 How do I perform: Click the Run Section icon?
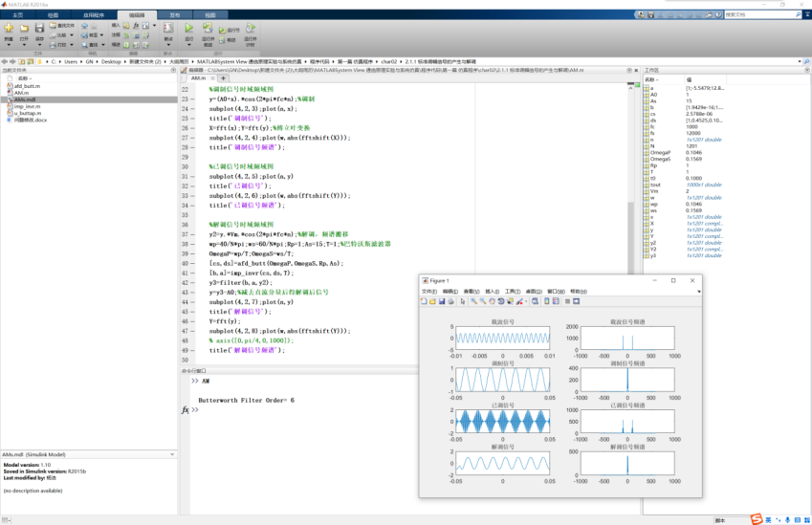[222, 31]
